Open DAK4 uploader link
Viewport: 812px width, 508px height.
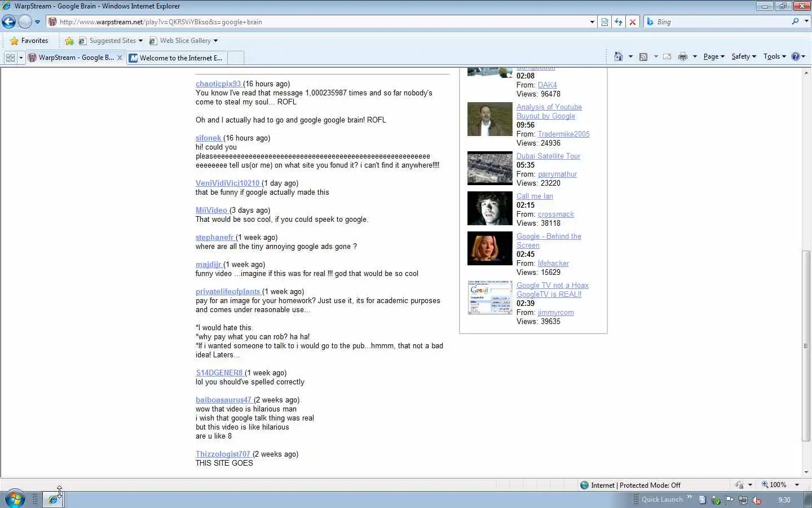coord(547,85)
